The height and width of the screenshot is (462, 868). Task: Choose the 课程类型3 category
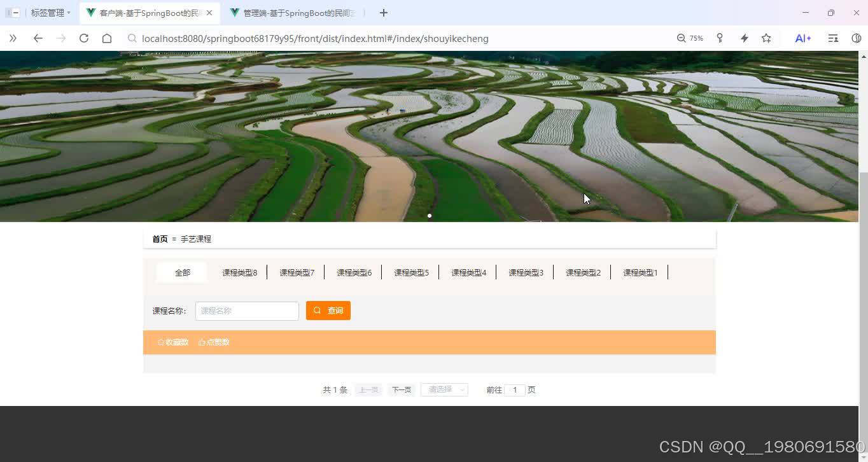pyautogui.click(x=526, y=272)
